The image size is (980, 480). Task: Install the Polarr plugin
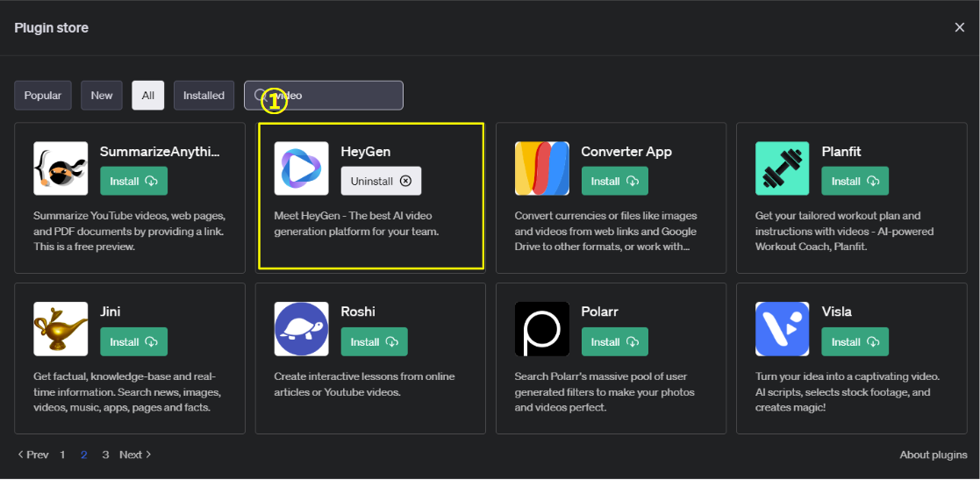click(x=615, y=342)
